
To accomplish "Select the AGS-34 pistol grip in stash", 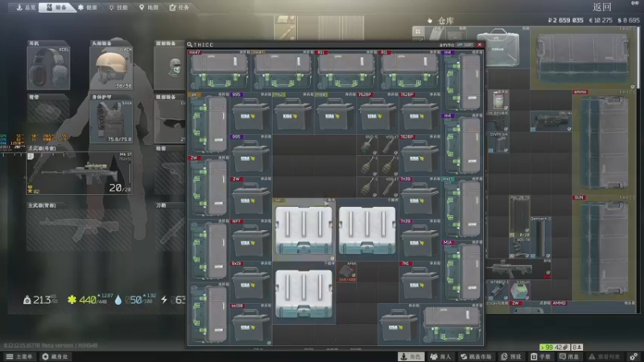I will [x=518, y=248].
